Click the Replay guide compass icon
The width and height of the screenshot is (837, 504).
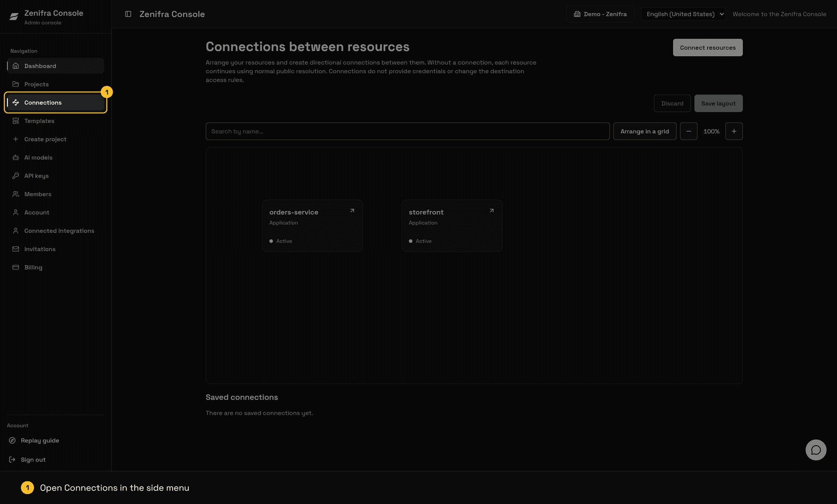pos(12,440)
